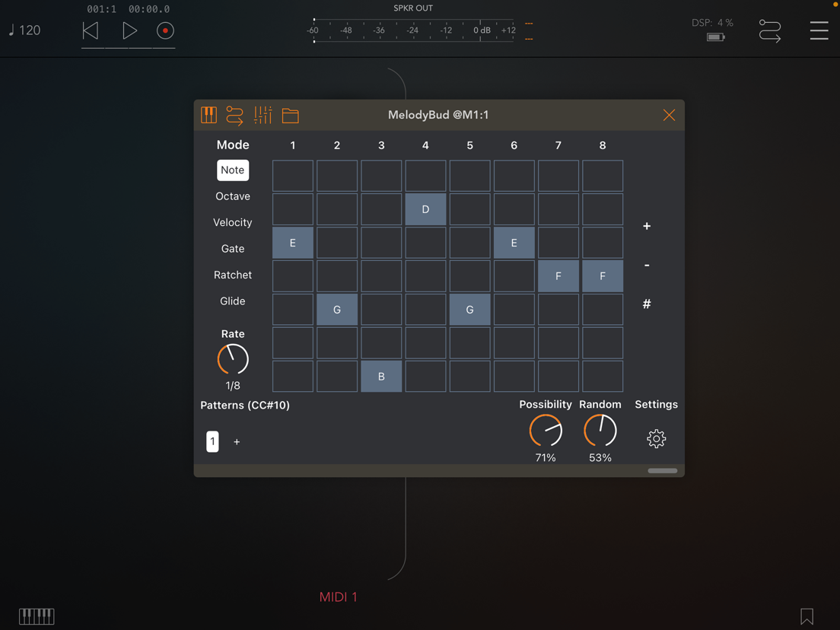Click the 00:00.0 time display
840x630 pixels.
click(149, 9)
